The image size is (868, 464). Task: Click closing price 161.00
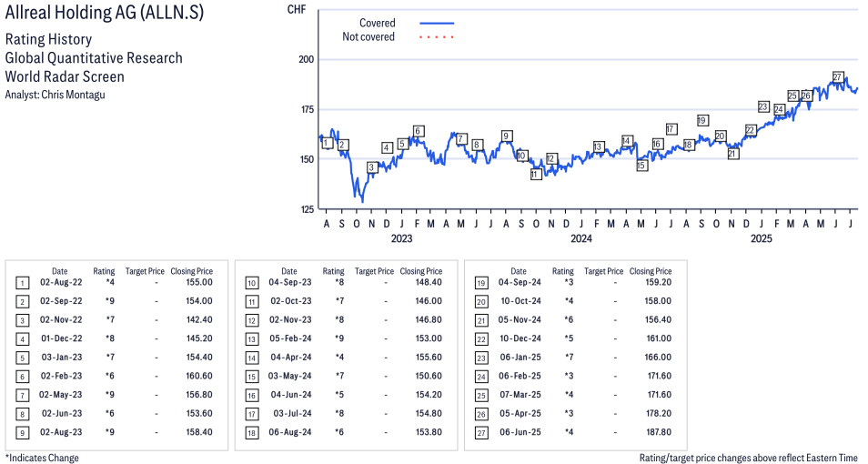click(x=659, y=338)
